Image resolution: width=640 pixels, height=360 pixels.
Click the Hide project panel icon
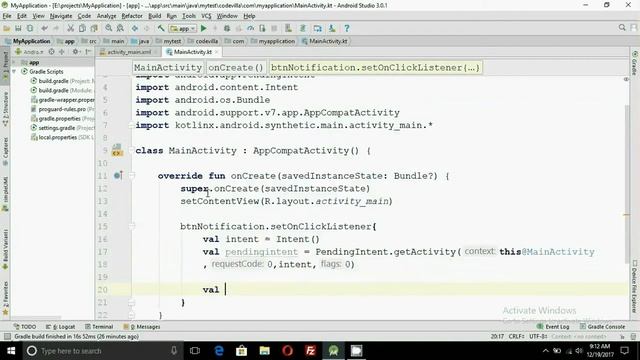(88, 52)
